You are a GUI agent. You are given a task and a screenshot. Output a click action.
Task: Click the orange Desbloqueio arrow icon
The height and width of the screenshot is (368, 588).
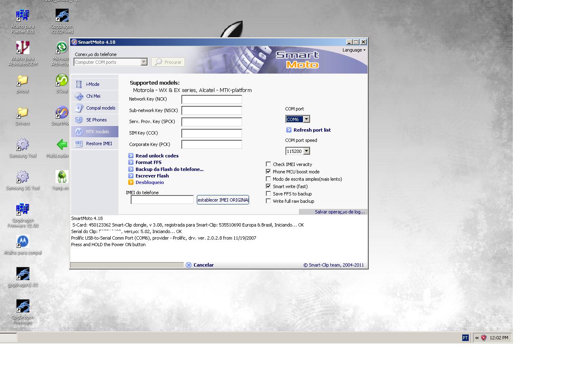click(131, 182)
